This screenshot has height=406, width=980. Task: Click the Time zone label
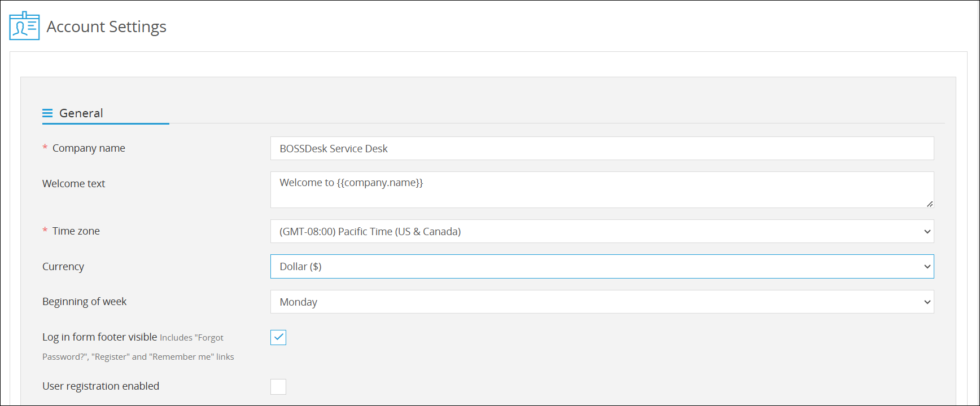[76, 231]
